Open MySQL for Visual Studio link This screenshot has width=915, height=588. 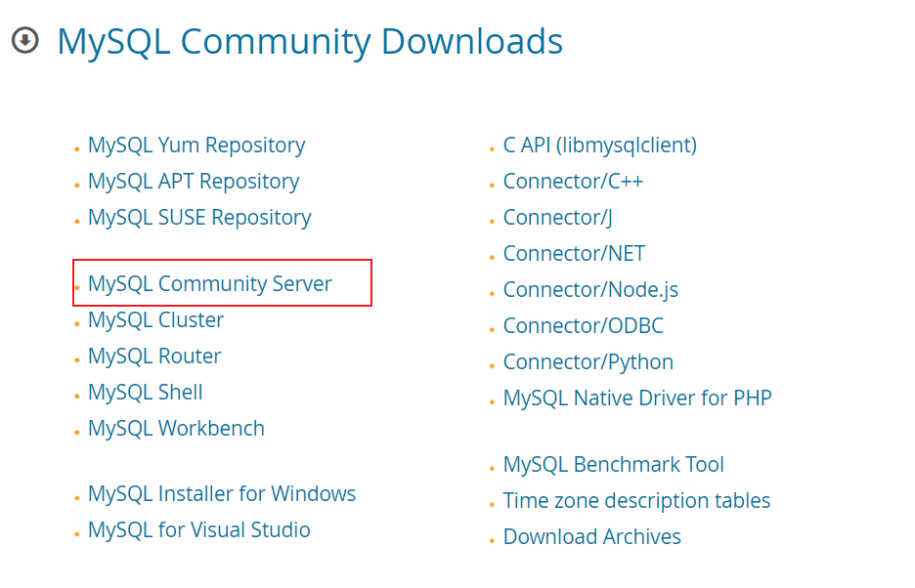tap(199, 529)
